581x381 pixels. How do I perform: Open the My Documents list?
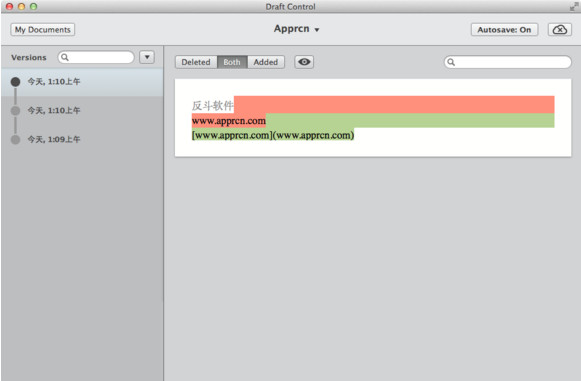point(43,30)
